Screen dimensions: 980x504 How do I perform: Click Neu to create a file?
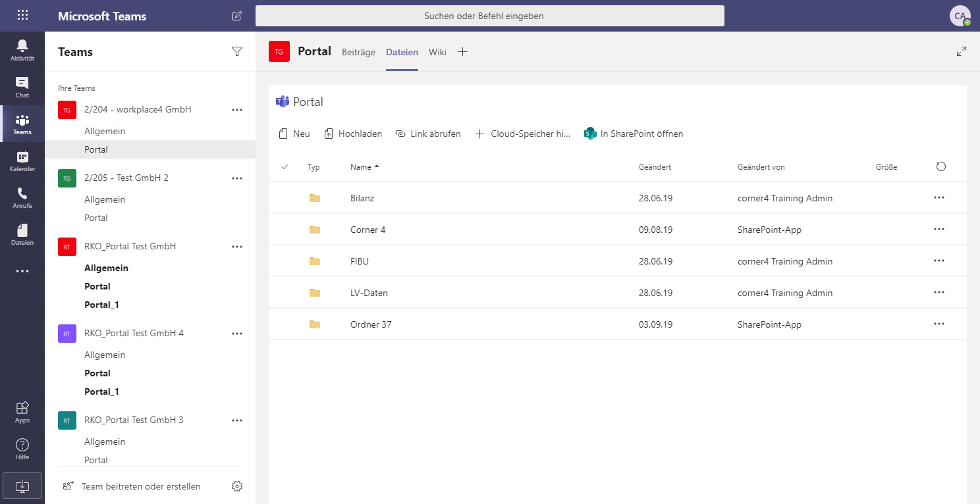(x=294, y=134)
